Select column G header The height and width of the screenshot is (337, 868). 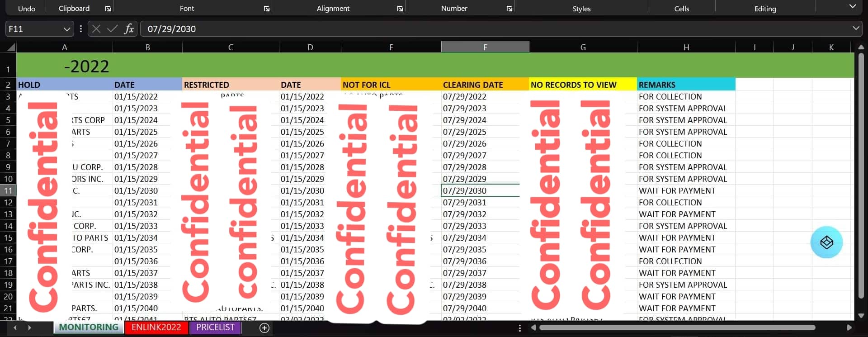coord(583,47)
